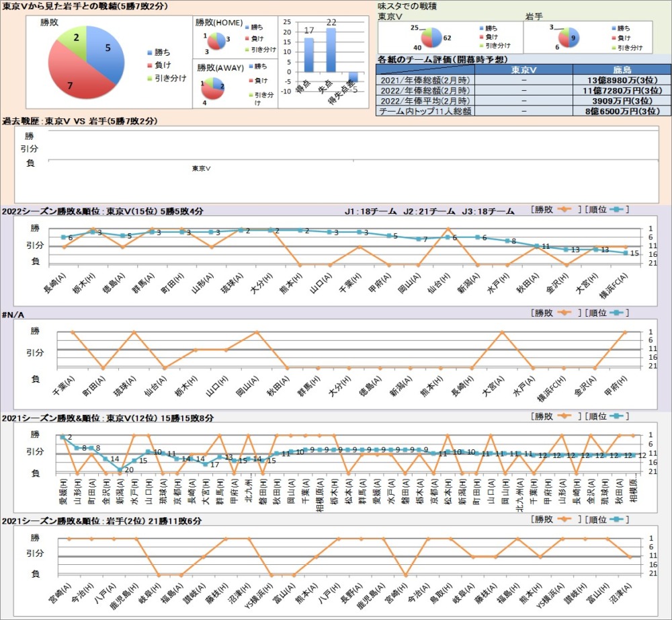Click the negative 得失点差 bar
This screenshot has height=620, width=672.
click(x=353, y=77)
